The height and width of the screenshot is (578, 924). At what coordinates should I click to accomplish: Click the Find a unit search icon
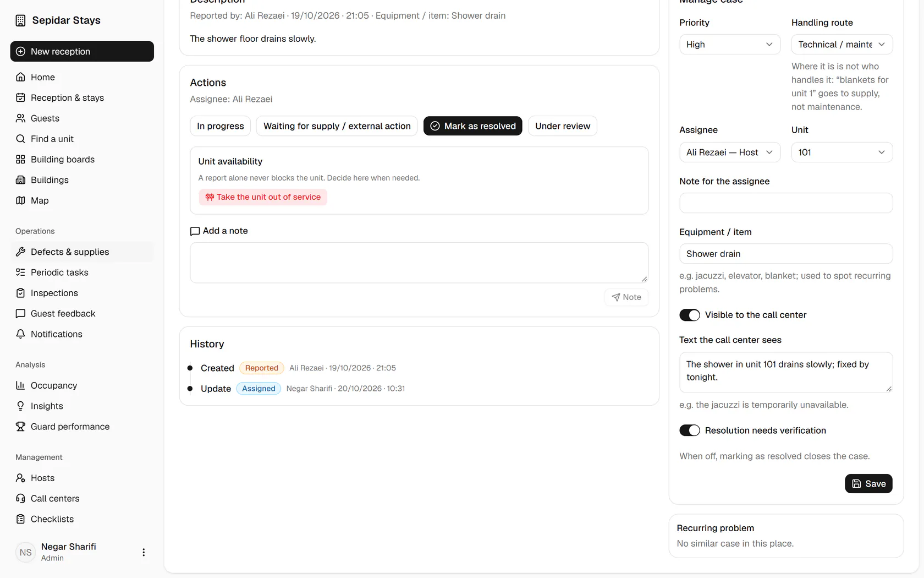click(20, 139)
